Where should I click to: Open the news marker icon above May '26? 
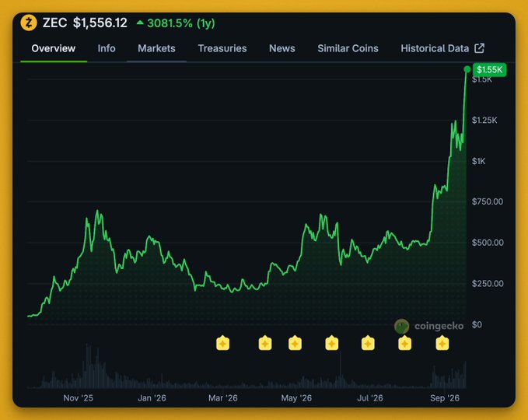click(295, 343)
